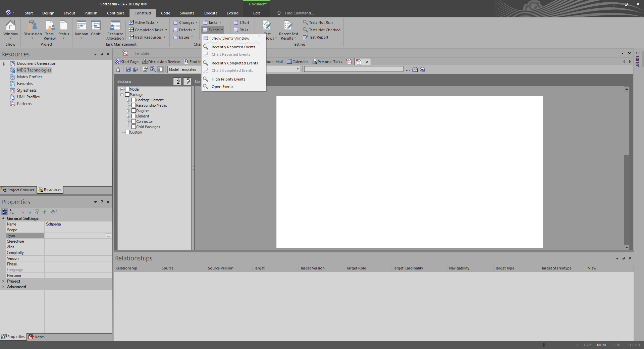Viewport: 644px width, 349px height.
Task: Open the Tests Not Checked search
Action: click(322, 30)
